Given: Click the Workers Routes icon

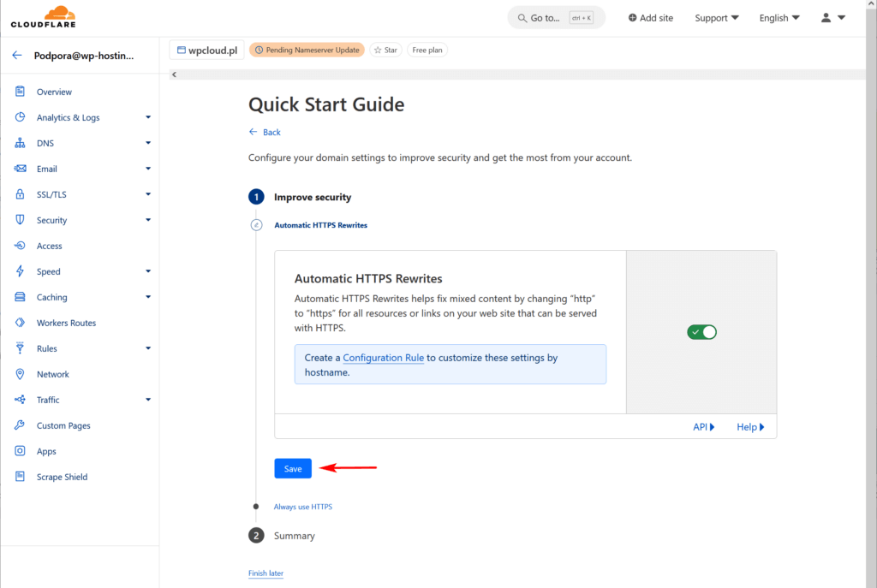Looking at the screenshot, I should click(20, 323).
